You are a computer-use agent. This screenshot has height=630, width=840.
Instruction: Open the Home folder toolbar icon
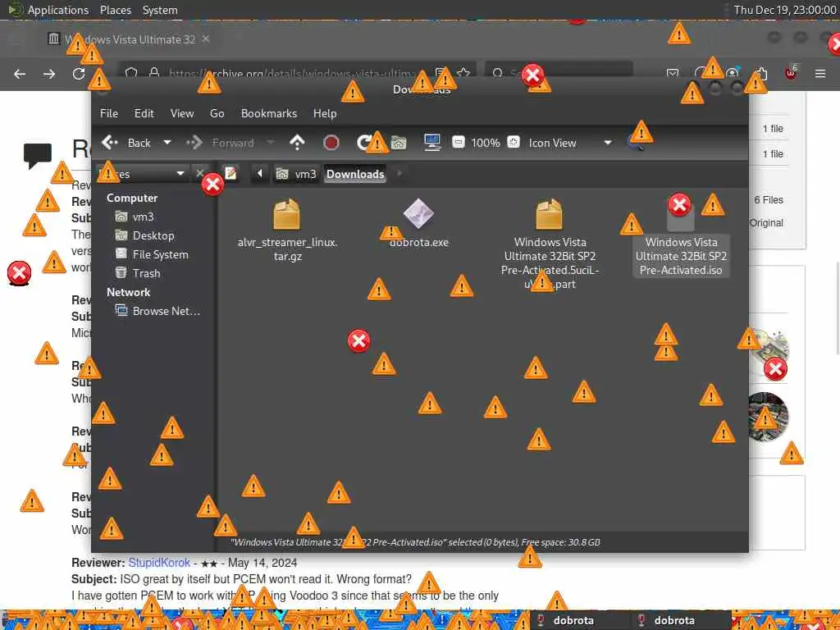[x=399, y=143]
